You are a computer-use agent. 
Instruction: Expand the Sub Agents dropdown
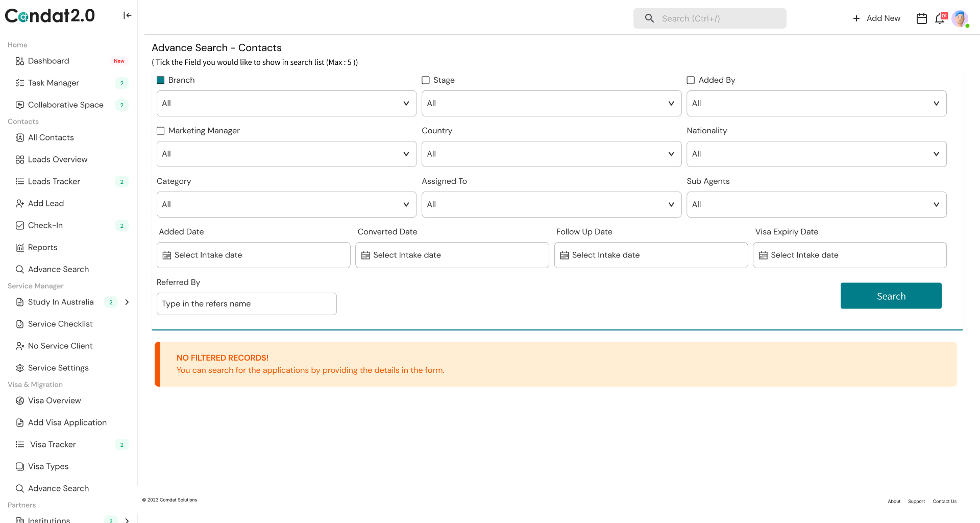point(816,204)
